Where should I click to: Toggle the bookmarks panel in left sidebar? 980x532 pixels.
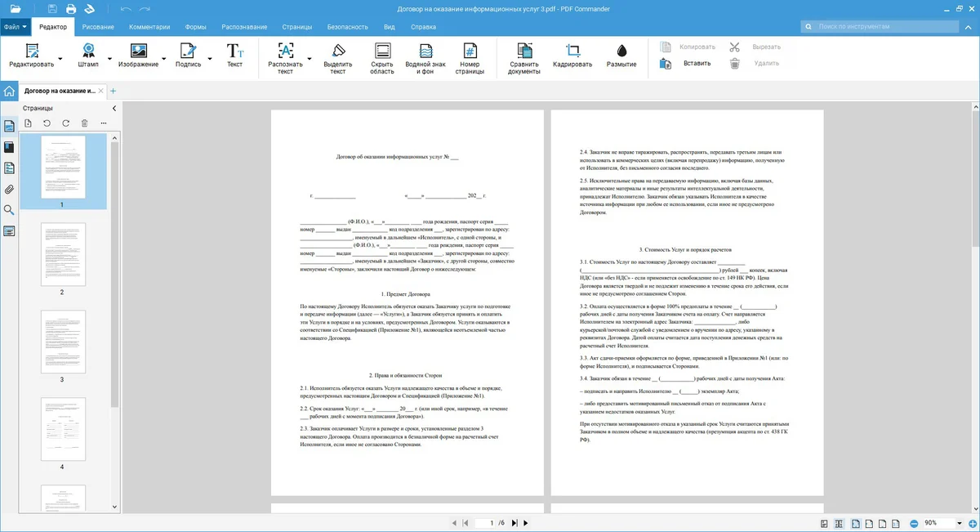(9, 147)
